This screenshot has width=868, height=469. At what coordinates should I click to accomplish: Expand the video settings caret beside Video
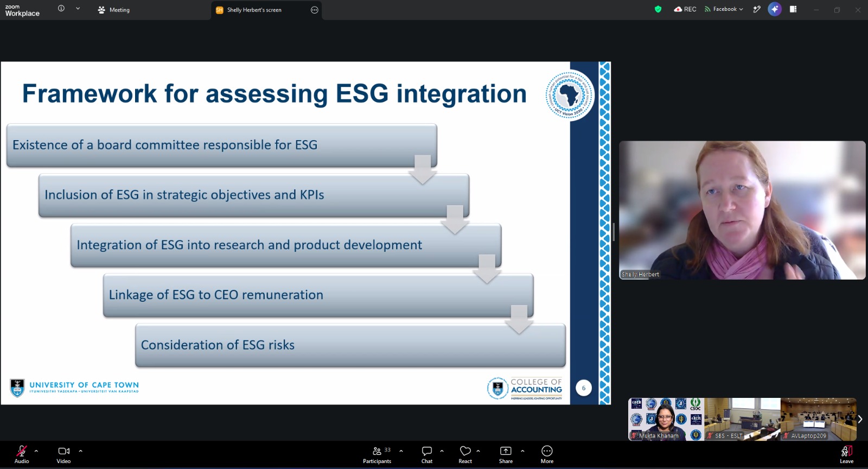[80, 451]
